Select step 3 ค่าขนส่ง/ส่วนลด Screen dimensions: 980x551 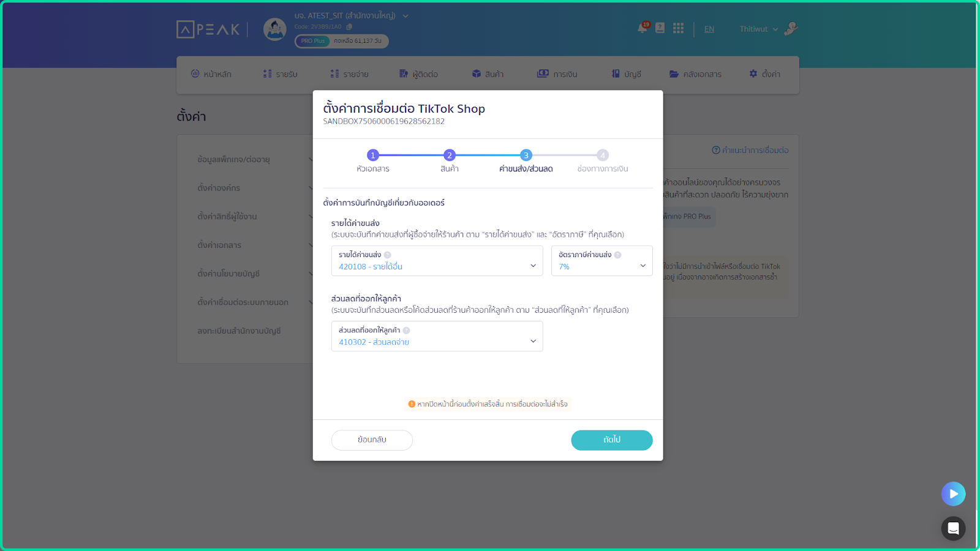[526, 161]
